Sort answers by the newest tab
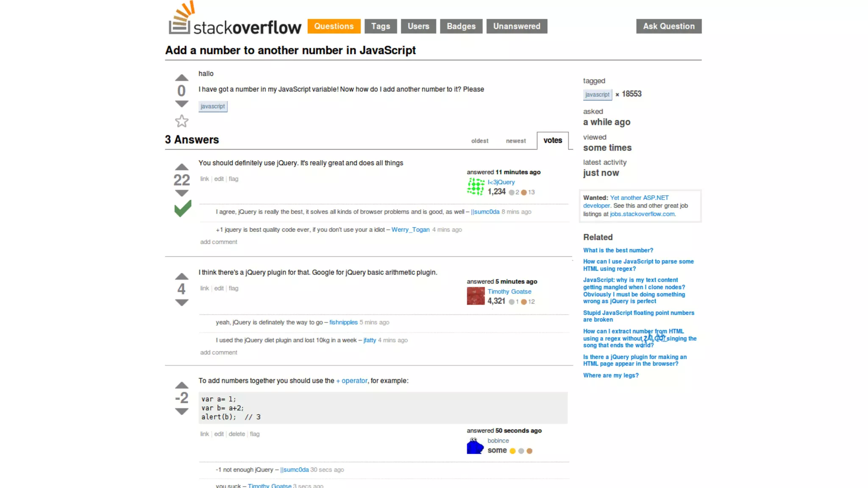868x488 pixels. (x=515, y=141)
